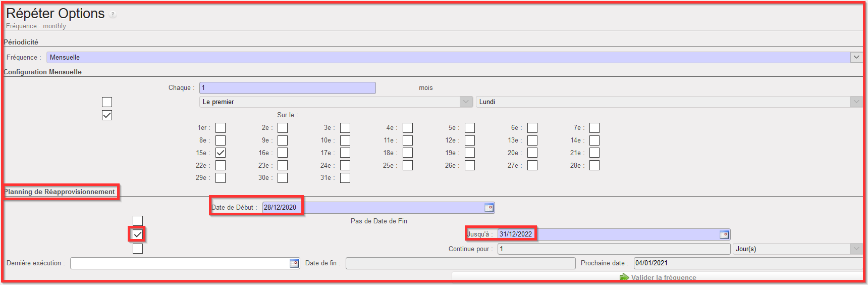Open the Le premier ordinal dropdown

(x=466, y=102)
